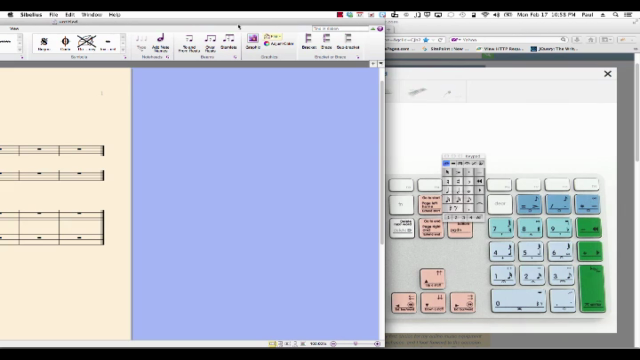Viewport: 640px width, 360px height.
Task: Open the jQuery bookmark in bookmarks bar
Action: pyautogui.click(x=554, y=49)
